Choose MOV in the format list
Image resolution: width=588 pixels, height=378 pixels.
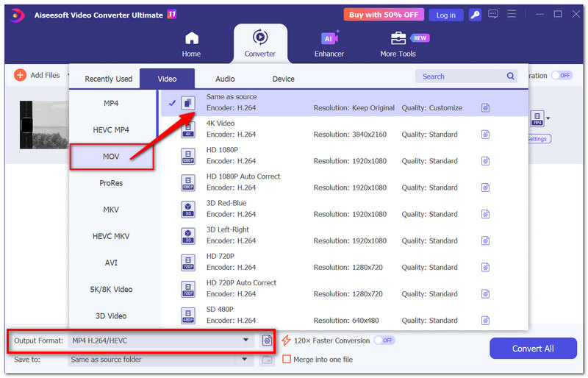(x=112, y=157)
